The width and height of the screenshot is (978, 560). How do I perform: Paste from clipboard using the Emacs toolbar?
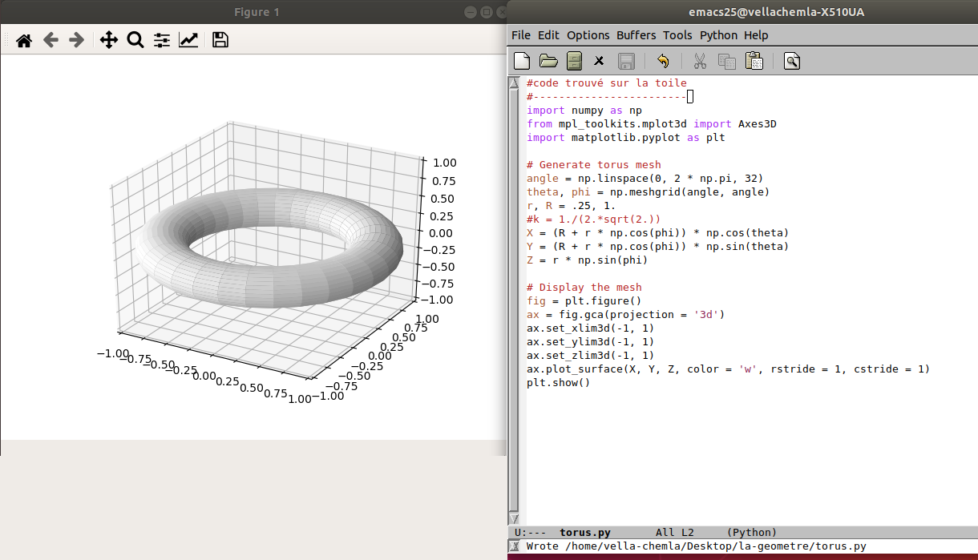point(754,61)
